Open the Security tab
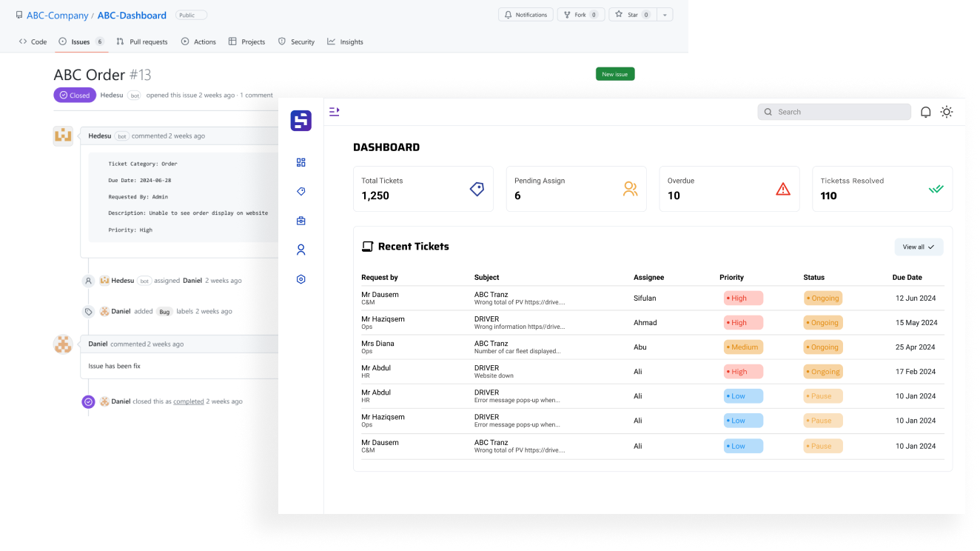980x551 pixels. pyautogui.click(x=296, y=42)
